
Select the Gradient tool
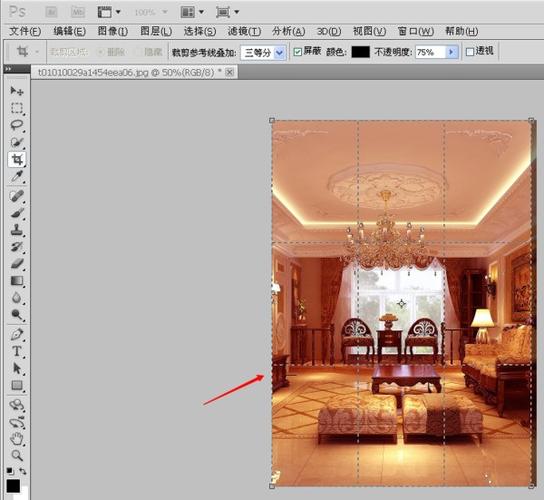click(x=16, y=281)
